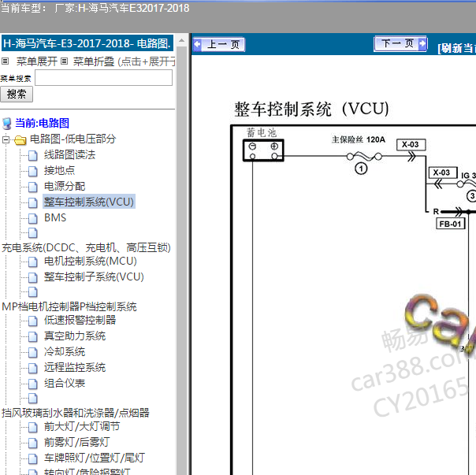This screenshot has height=475, width=476.
Task: Click the H-海马汽车-E3-2017-2018-电路图 header
Action: [87, 43]
